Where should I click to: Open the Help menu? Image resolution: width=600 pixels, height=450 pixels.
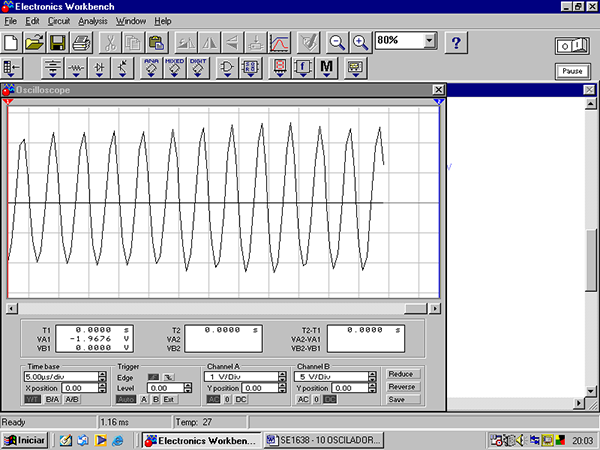(x=163, y=21)
